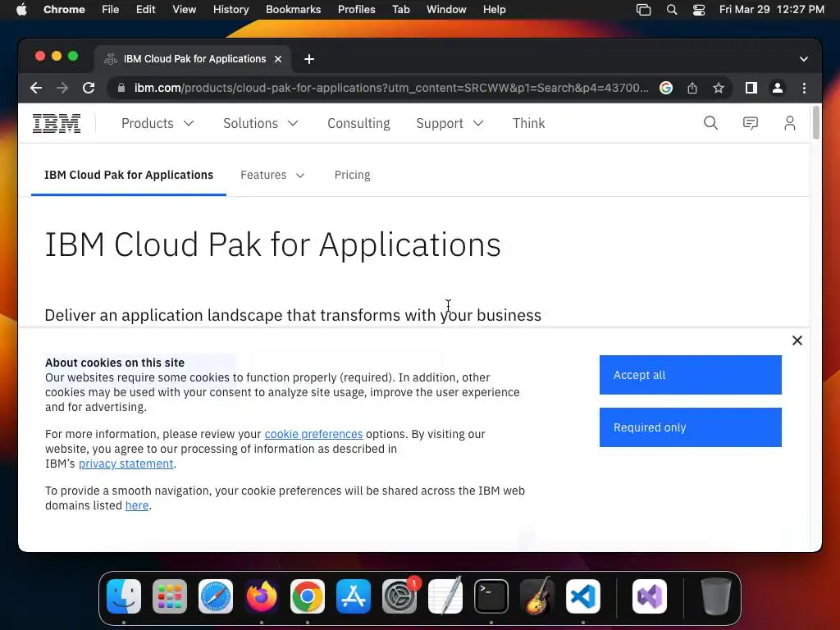Click the Stage Manager menu bar icon
Image resolution: width=840 pixels, height=630 pixels.
pyautogui.click(x=643, y=10)
